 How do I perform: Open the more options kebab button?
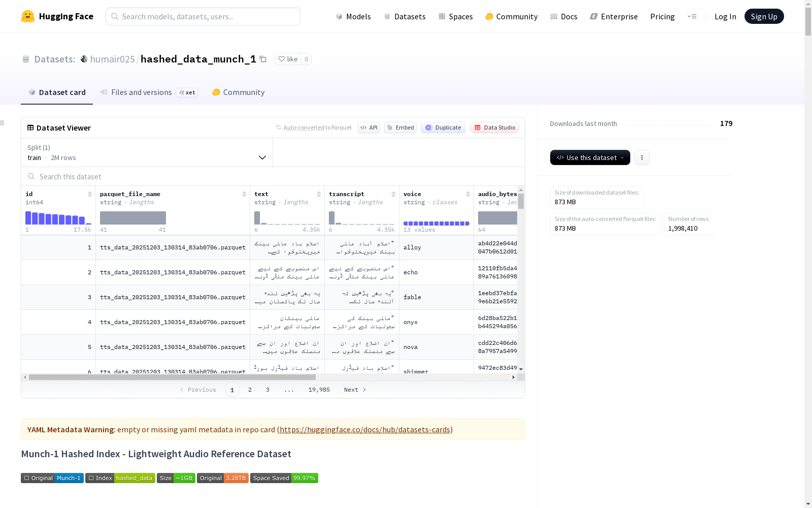(642, 157)
